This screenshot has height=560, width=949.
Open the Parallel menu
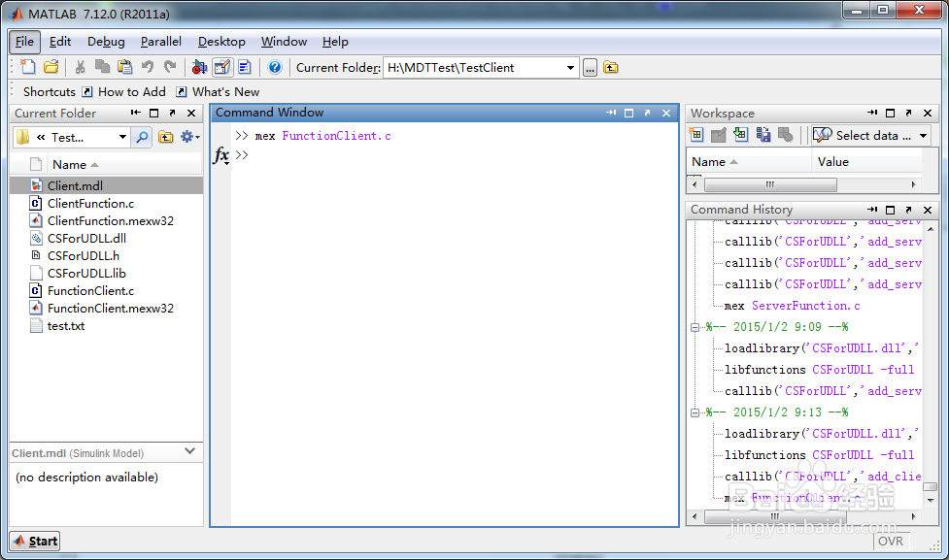(x=161, y=42)
